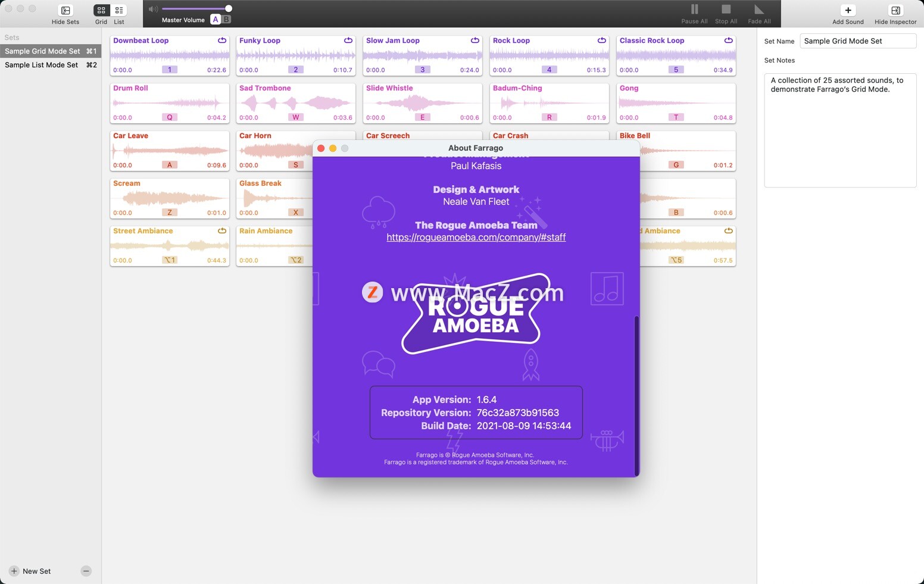Click the Neale Van Fleet credit name
The height and width of the screenshot is (584, 924).
[x=476, y=202]
